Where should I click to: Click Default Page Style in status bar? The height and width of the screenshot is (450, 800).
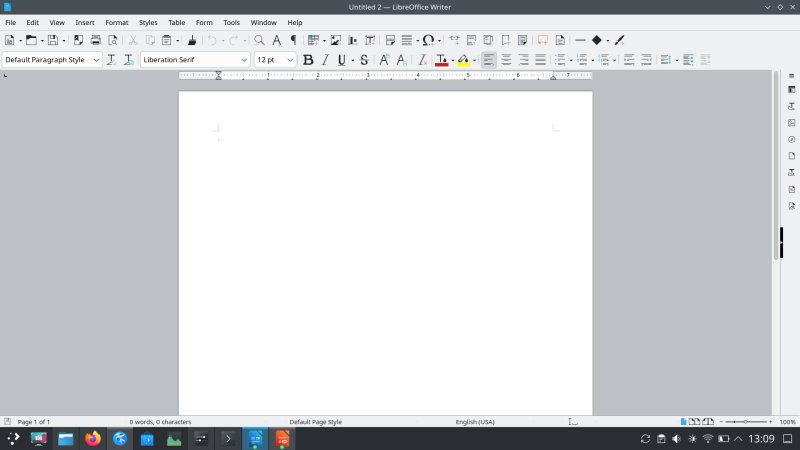[315, 422]
